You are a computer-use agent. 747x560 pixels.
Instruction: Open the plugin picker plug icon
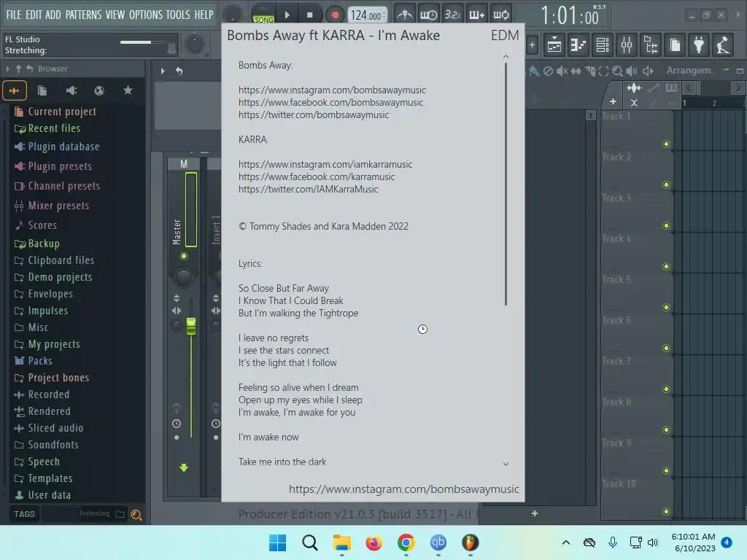pos(699,45)
